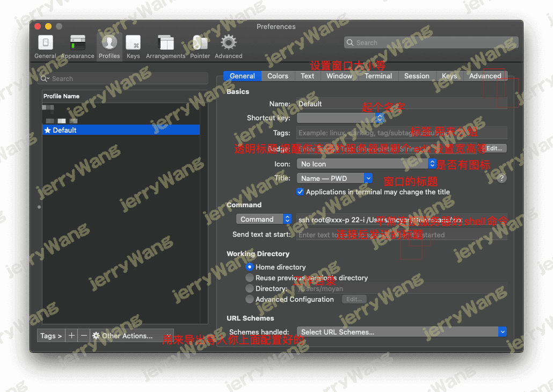553x392 pixels.
Task: Click the Tags > button
Action: click(x=51, y=336)
